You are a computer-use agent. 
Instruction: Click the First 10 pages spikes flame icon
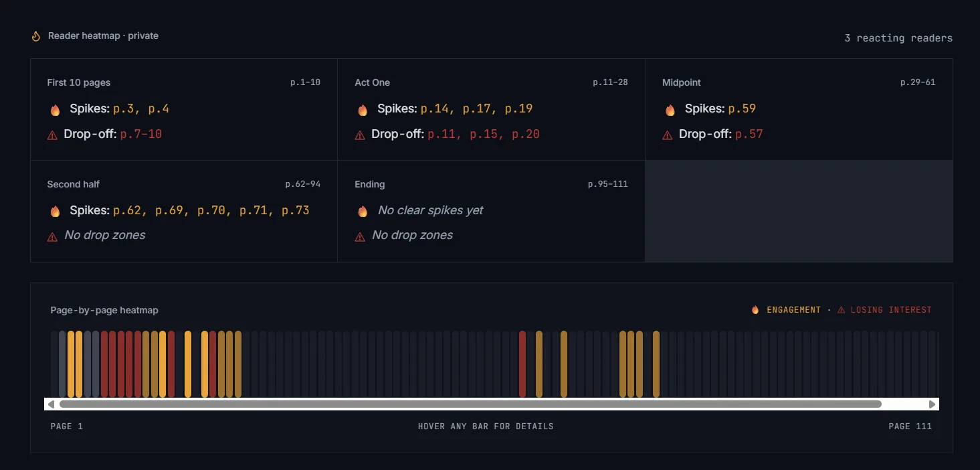55,110
